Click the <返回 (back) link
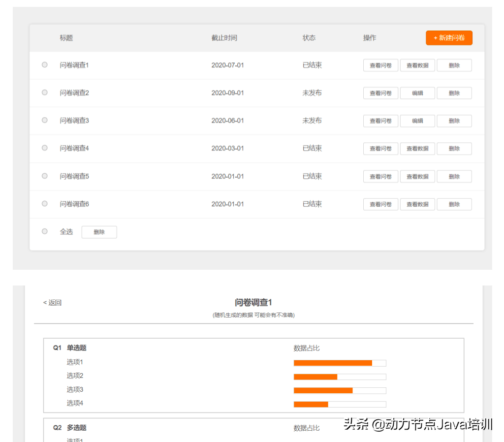This screenshot has height=442, width=504. [x=52, y=302]
